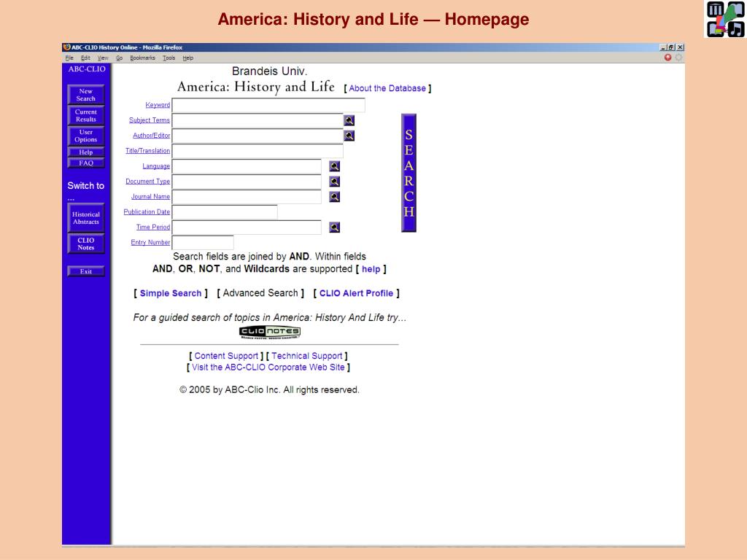The image size is (747, 560).
Task: Open the Subject Terms browse index icon
Action: [349, 120]
